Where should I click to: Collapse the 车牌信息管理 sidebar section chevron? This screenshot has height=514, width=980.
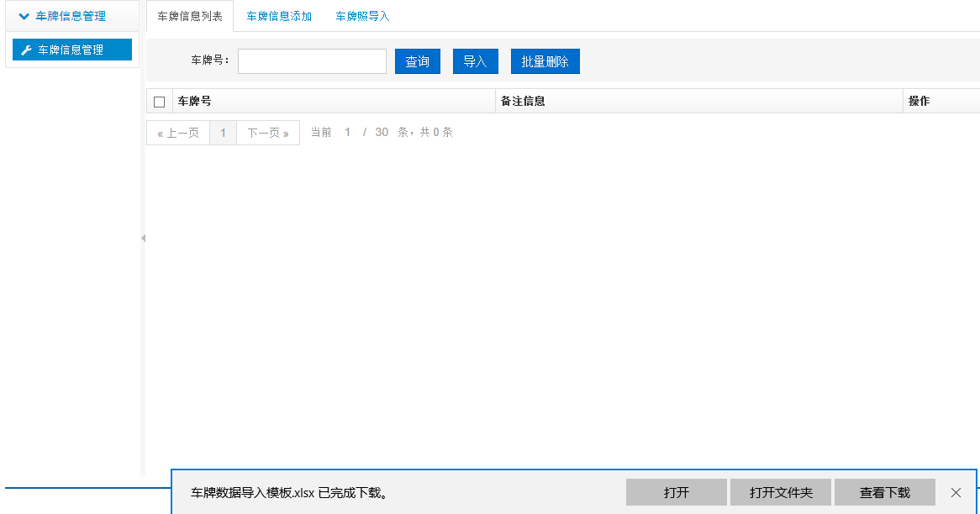point(24,16)
